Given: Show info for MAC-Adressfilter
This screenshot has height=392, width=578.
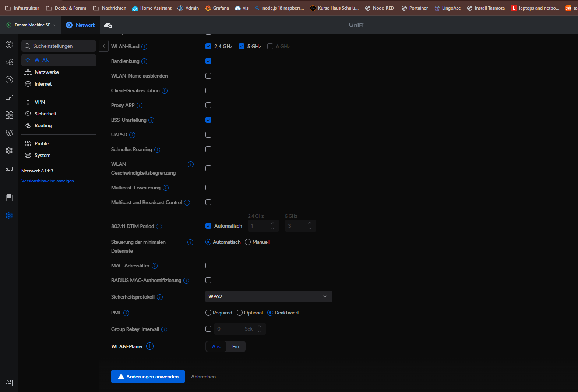Looking at the screenshot, I should pyautogui.click(x=155, y=266).
